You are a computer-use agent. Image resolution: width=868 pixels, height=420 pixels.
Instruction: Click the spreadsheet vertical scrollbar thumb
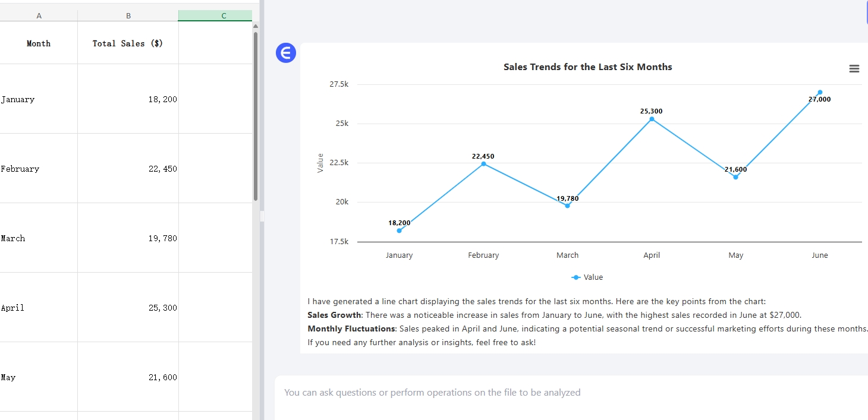[256, 116]
